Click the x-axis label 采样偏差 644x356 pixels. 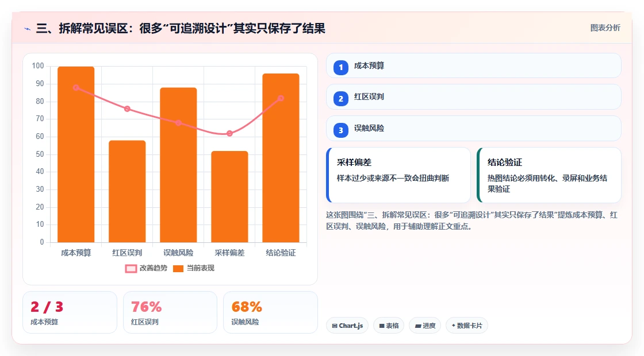[229, 253]
